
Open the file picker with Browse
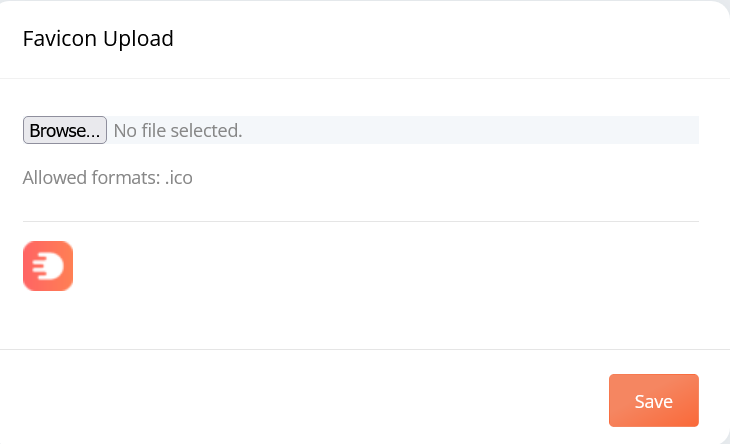(x=65, y=130)
